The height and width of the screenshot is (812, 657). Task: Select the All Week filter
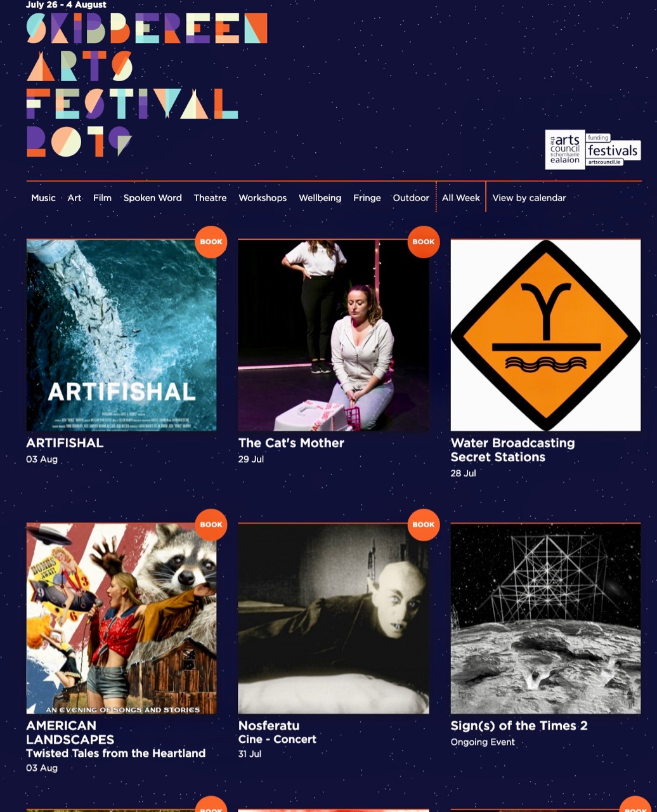tap(461, 198)
